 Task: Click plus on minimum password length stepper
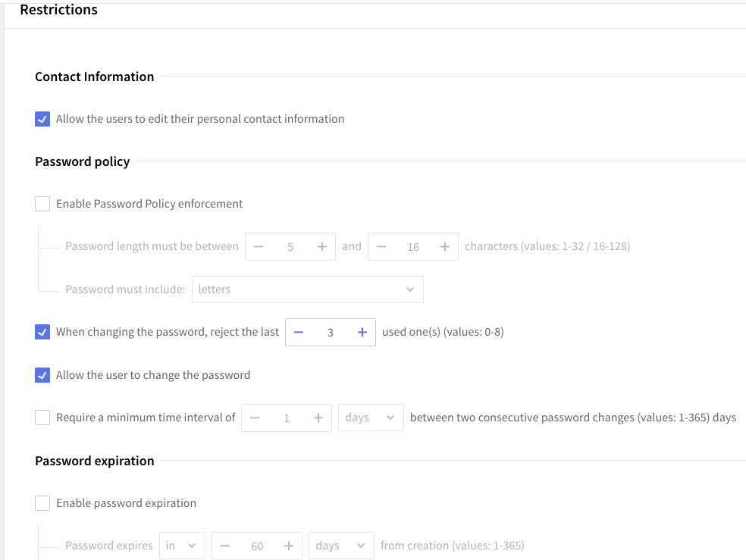pyautogui.click(x=321, y=246)
